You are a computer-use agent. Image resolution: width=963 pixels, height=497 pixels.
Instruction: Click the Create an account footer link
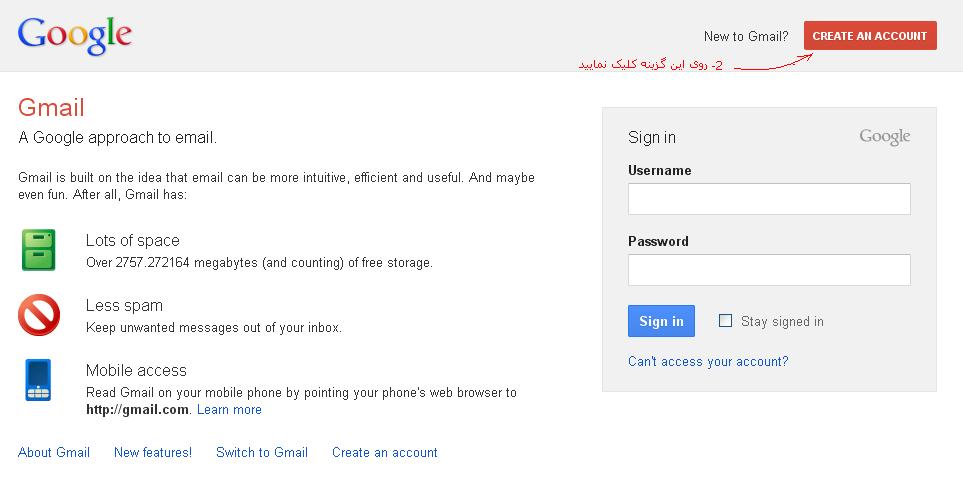point(385,453)
